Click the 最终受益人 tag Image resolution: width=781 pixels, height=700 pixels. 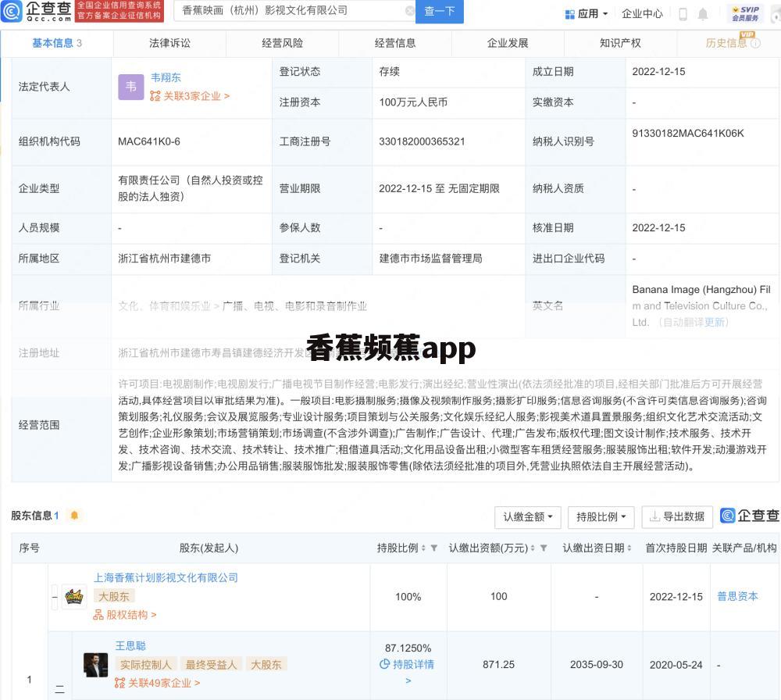(x=211, y=665)
